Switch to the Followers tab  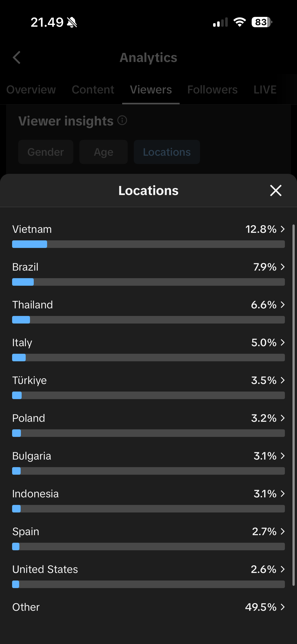pos(212,90)
